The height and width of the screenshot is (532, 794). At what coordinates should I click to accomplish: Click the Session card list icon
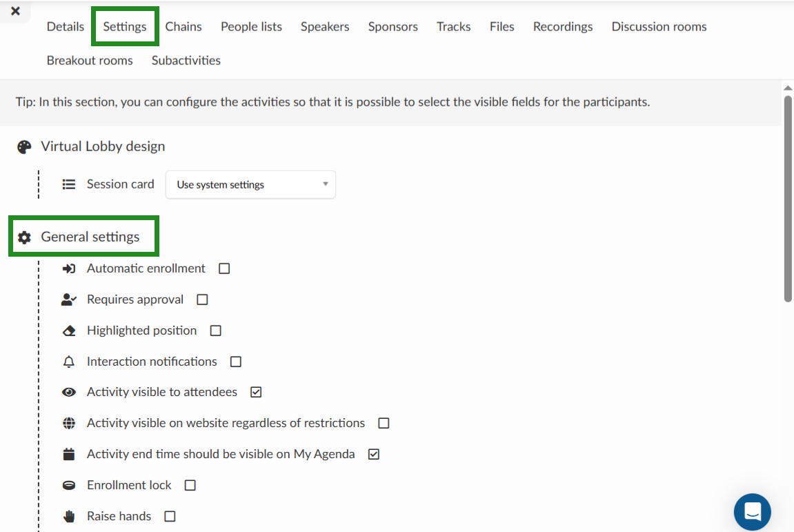(68, 184)
